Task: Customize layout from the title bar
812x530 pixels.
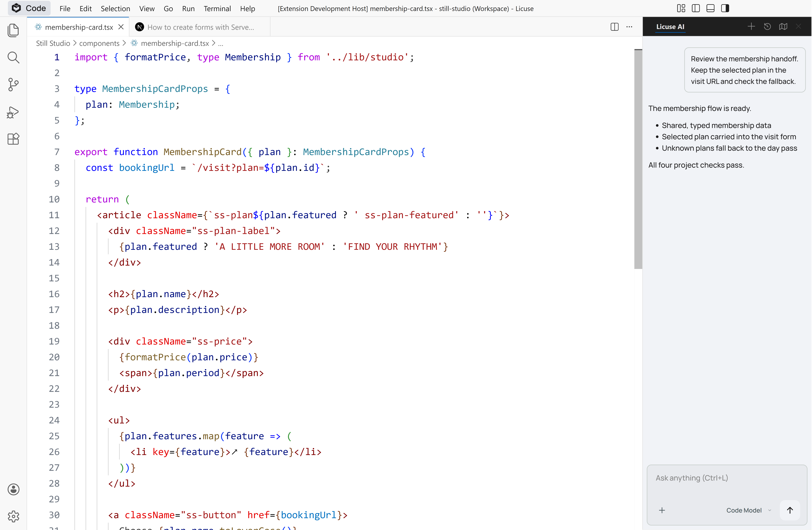Action: click(681, 8)
